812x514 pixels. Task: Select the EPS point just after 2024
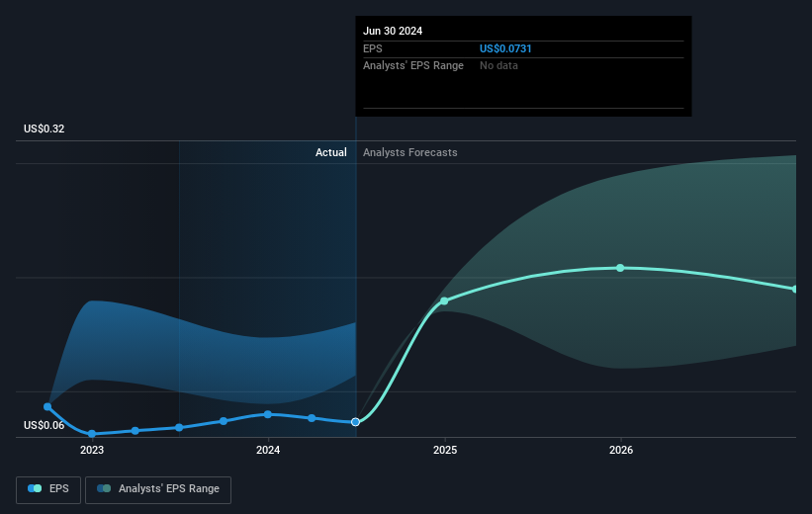pos(312,418)
